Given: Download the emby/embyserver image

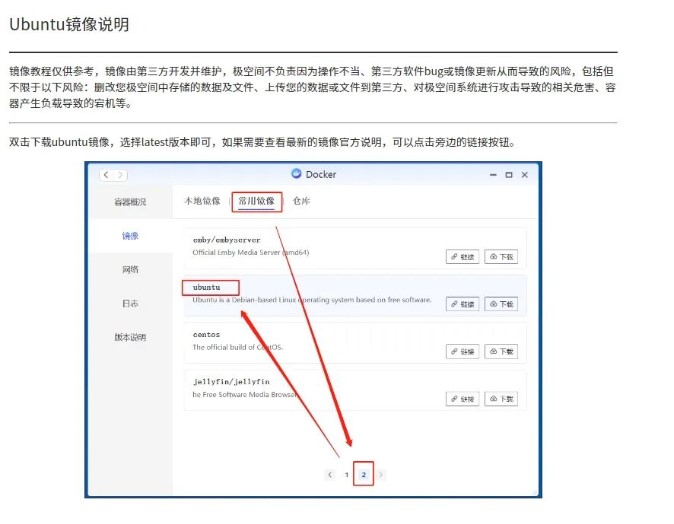Looking at the screenshot, I should pos(501,257).
